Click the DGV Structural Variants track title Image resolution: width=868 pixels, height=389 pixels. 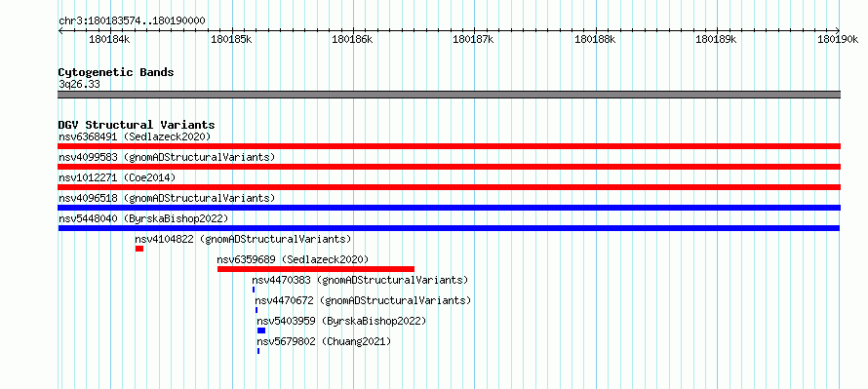[x=137, y=125]
